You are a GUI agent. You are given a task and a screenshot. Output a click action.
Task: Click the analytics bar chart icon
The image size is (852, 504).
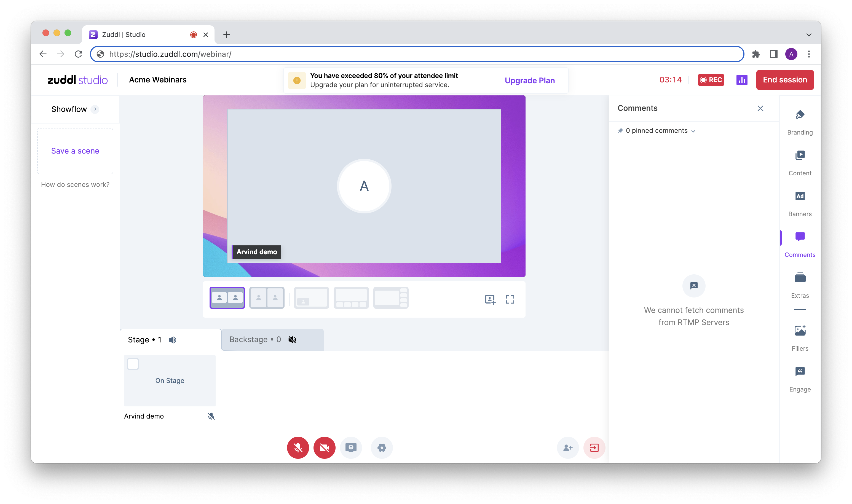coord(742,80)
